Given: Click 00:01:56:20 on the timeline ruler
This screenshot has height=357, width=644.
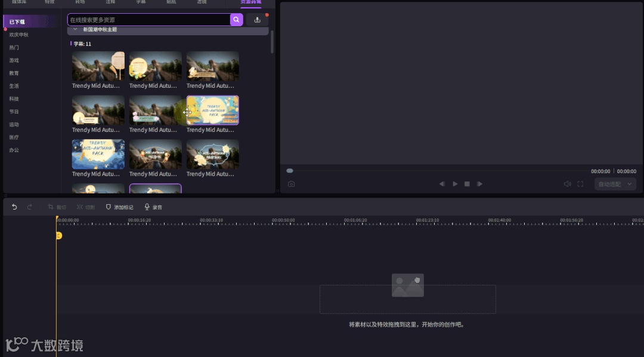Looking at the screenshot, I should pos(571,220).
